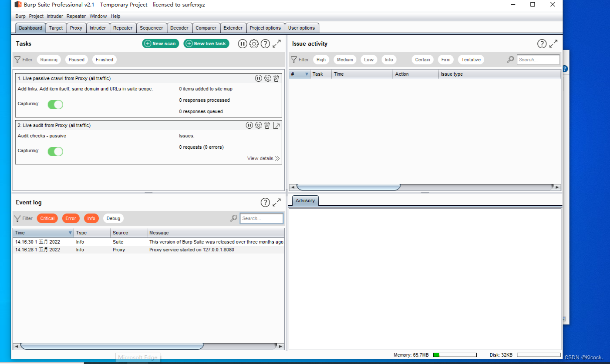Screen dimensions: 610x364
Task: Select the Advisory tab
Action: [x=305, y=200]
